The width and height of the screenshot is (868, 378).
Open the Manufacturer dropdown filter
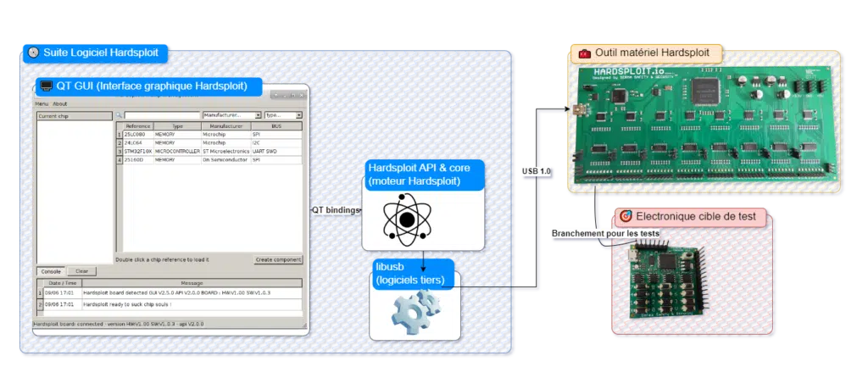pyautogui.click(x=232, y=115)
